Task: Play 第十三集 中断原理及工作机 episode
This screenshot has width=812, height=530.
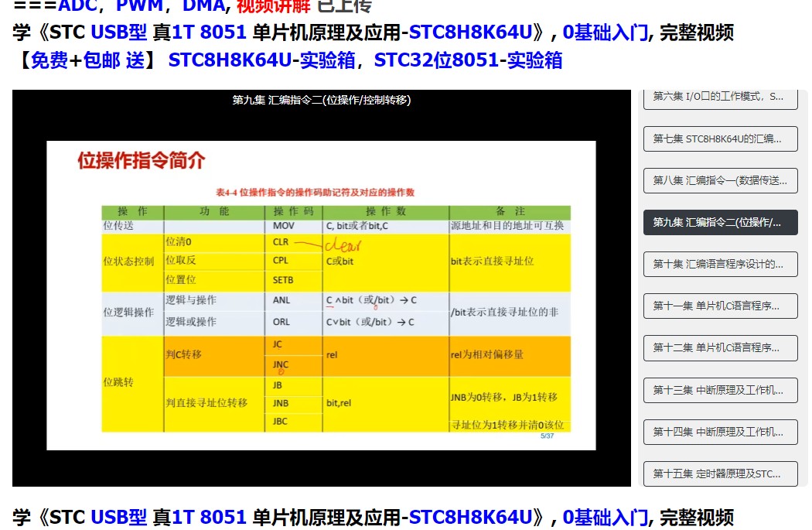Action: (720, 390)
